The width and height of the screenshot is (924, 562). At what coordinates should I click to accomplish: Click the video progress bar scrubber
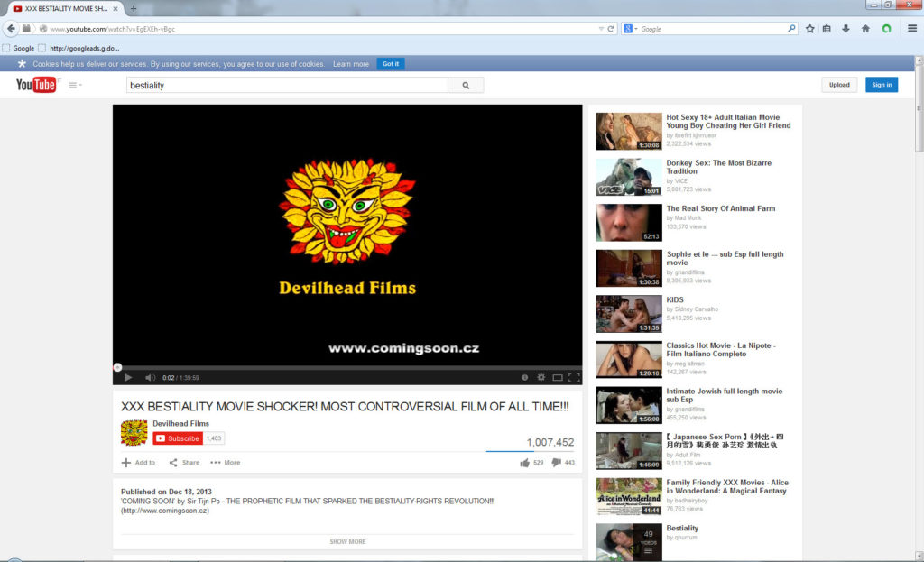[x=118, y=367]
